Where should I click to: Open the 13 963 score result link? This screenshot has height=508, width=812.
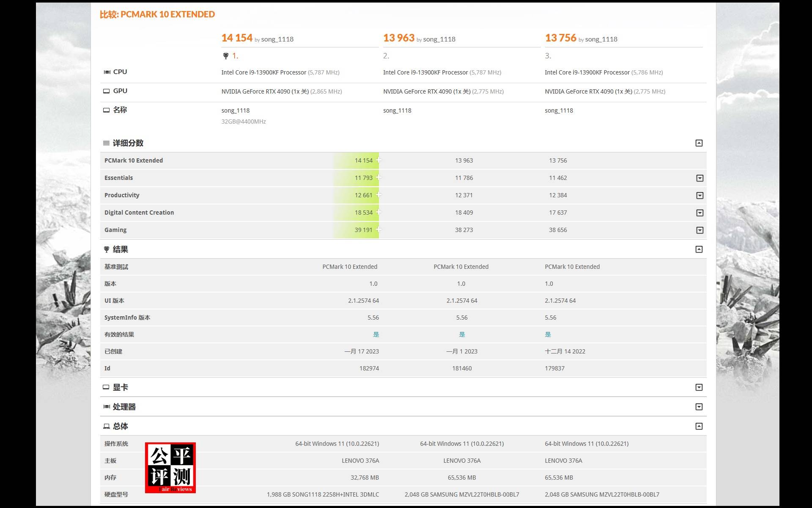[x=398, y=38]
